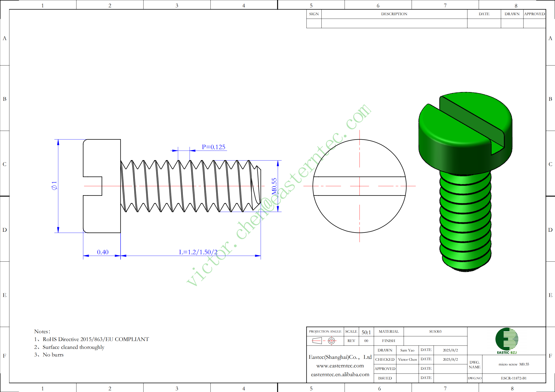Click the DATE header in the revision table

coord(484,14)
